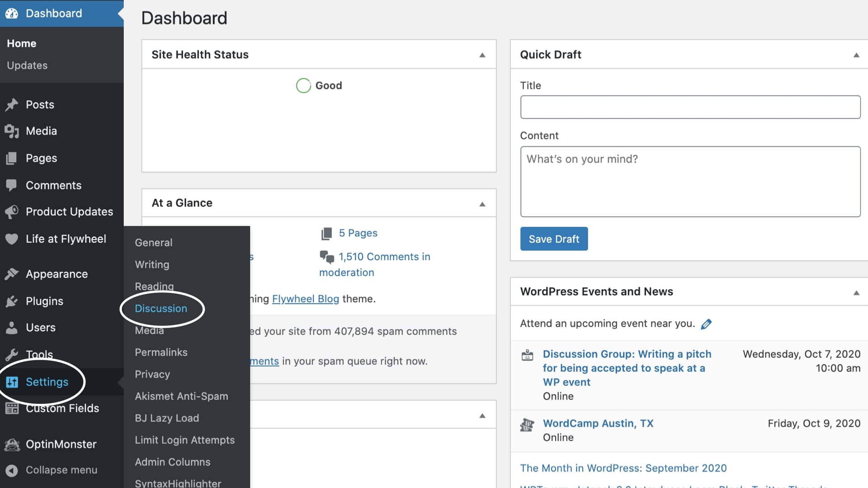
Task: Click the Collapse menu arrow icon
Action: [x=12, y=470]
